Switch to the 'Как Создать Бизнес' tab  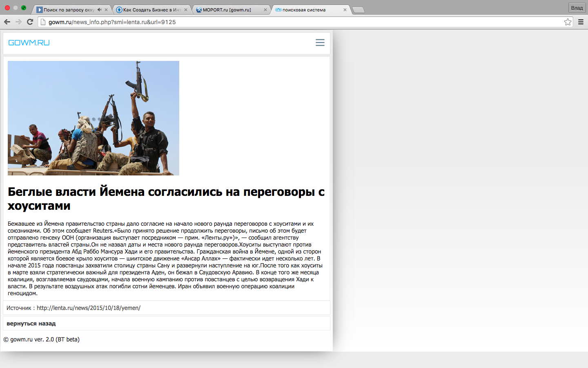pos(151,10)
